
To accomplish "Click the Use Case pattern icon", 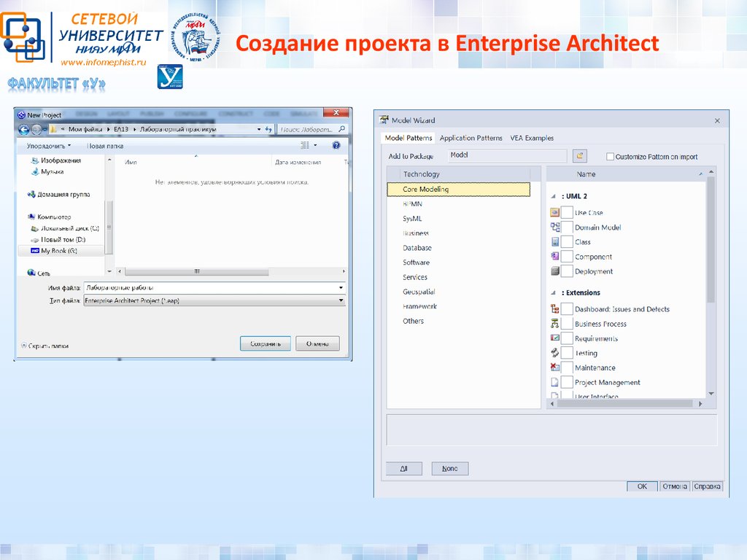I will [x=554, y=212].
